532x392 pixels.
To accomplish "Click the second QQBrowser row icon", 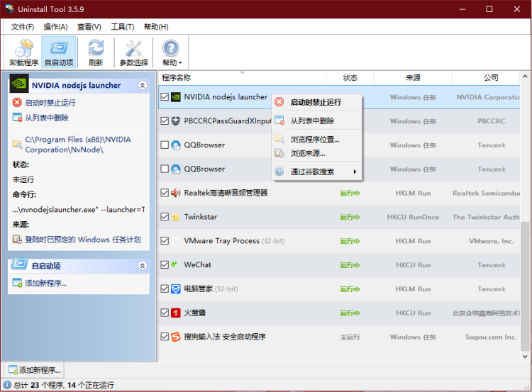I will [x=175, y=169].
